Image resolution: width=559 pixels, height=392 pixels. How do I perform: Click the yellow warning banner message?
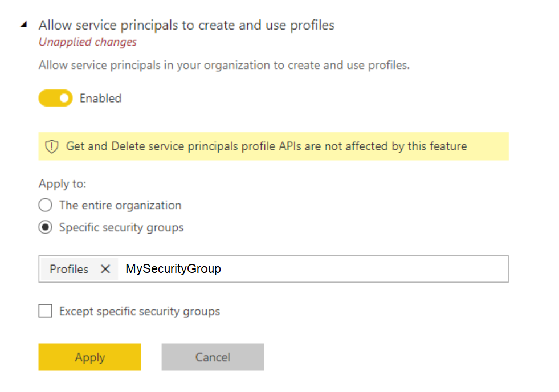(251, 146)
